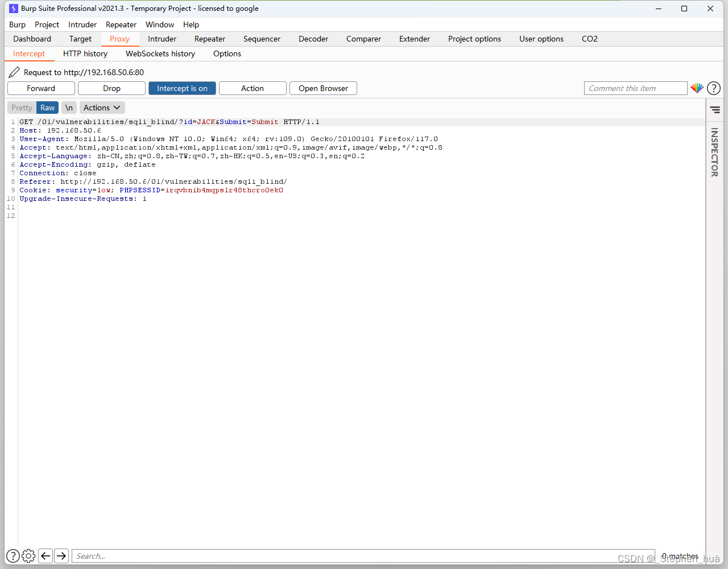728x569 pixels.
Task: Click the id=JACK parameter value
Action: coord(206,122)
